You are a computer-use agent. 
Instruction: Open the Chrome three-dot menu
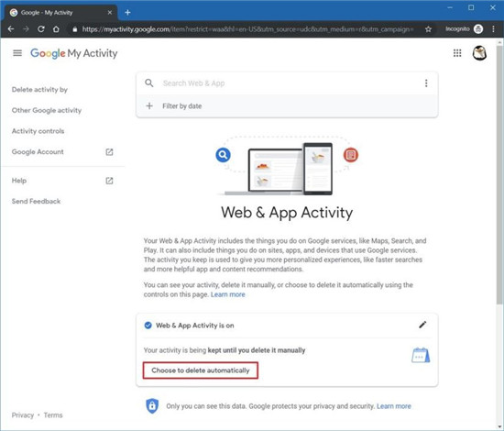pyautogui.click(x=493, y=29)
